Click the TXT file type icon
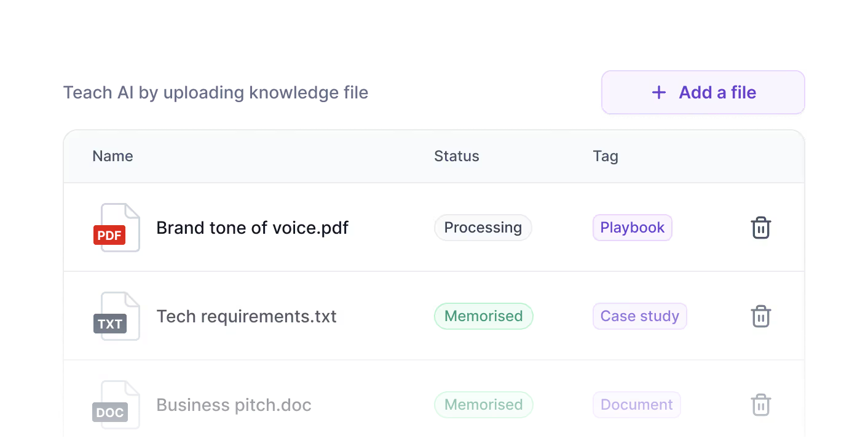The width and height of the screenshot is (868, 438). [117, 316]
